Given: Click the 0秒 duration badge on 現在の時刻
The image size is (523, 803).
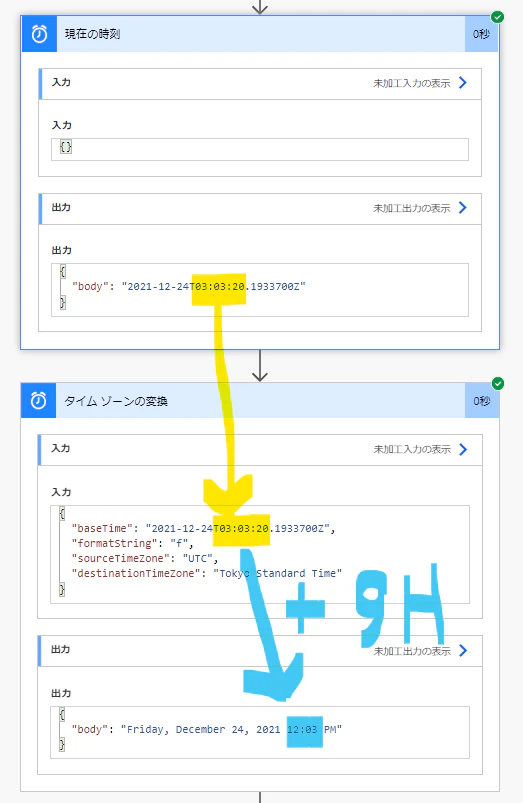Looking at the screenshot, I should point(482,34).
